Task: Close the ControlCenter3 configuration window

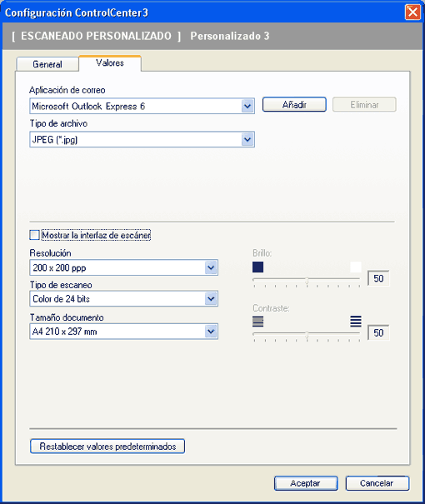Action: [412, 12]
